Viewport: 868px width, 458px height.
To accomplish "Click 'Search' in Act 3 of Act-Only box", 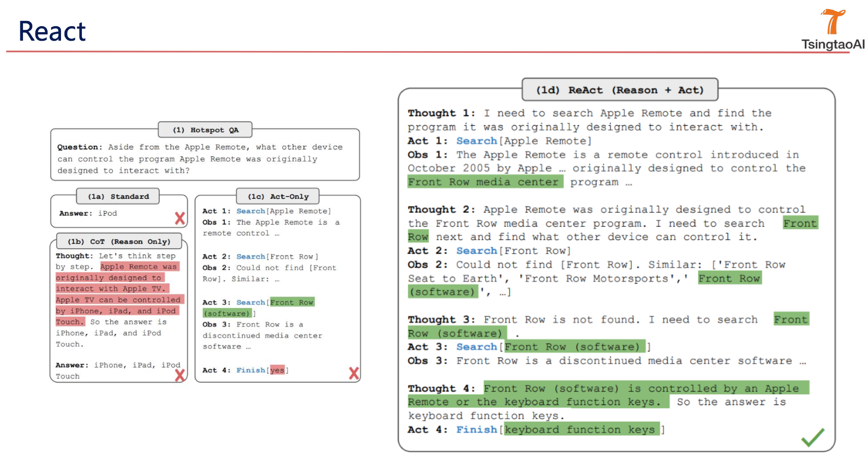I will click(x=251, y=302).
